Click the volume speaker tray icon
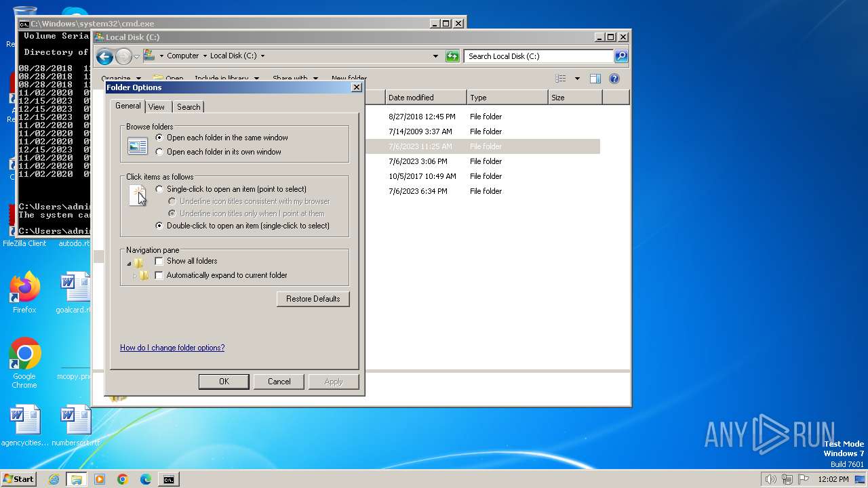The image size is (868, 488). pyautogui.click(x=770, y=479)
